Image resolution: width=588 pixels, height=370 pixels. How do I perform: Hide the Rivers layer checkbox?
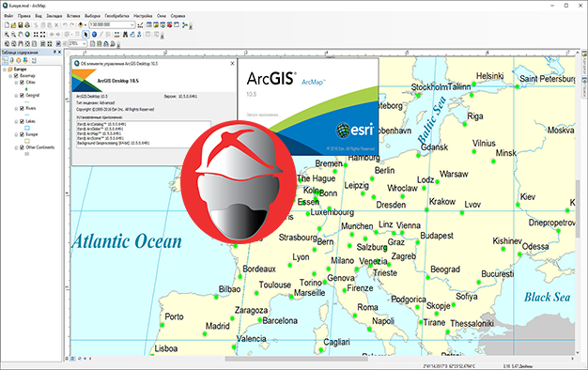(23, 108)
